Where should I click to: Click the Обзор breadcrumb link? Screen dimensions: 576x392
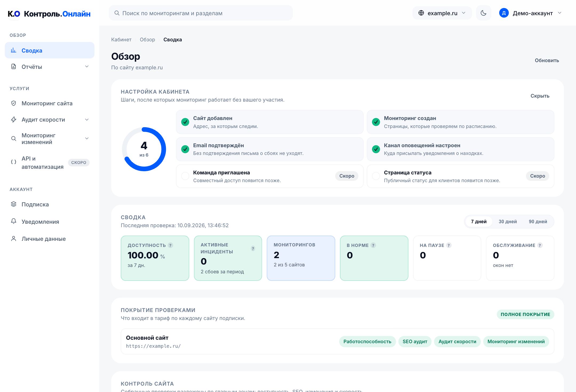(147, 40)
